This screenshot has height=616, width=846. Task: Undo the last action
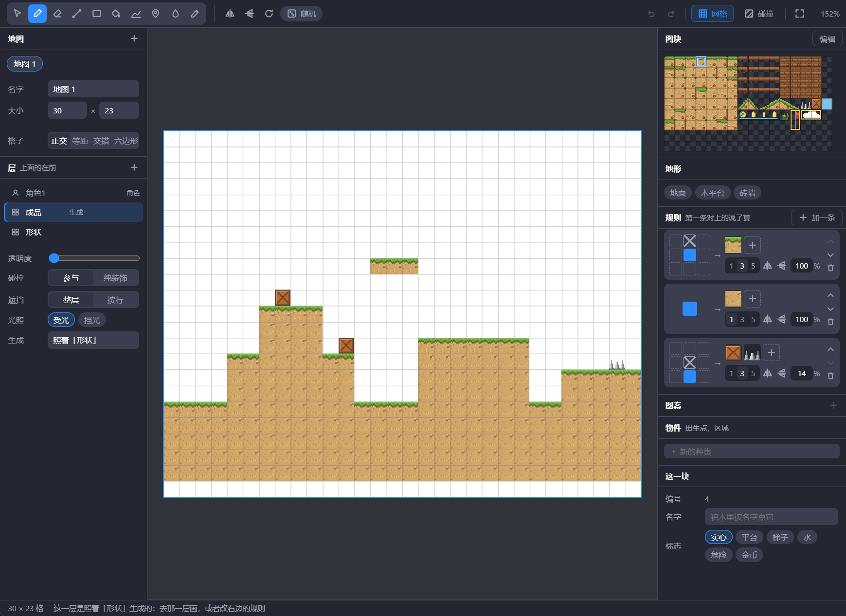coord(651,14)
